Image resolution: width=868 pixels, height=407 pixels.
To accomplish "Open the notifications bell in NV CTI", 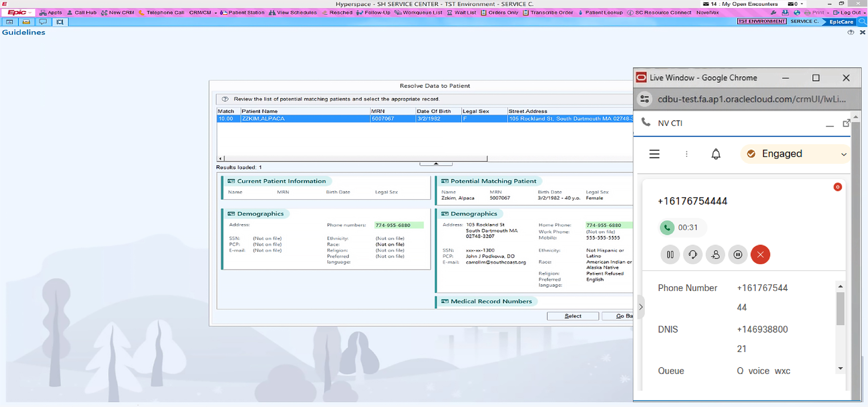I will (716, 154).
